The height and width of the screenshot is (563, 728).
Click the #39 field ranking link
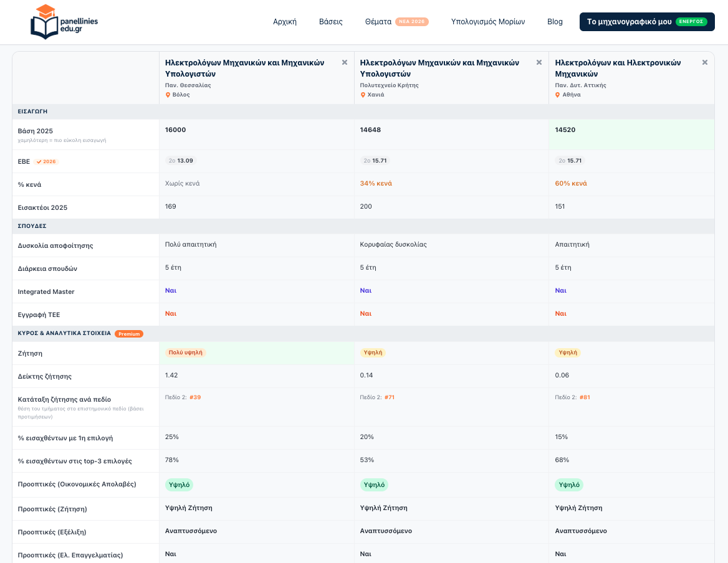tap(195, 397)
